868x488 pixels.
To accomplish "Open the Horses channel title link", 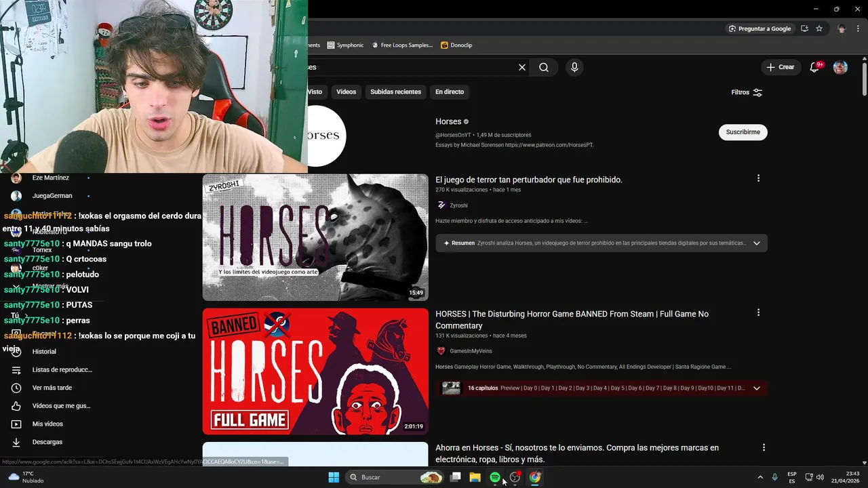I will pos(448,121).
